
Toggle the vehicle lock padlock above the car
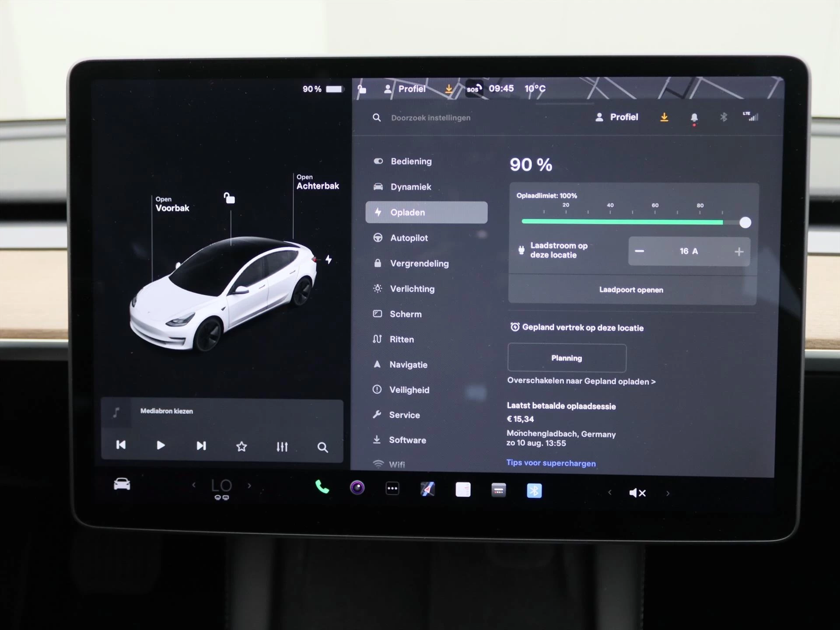pos(230,198)
